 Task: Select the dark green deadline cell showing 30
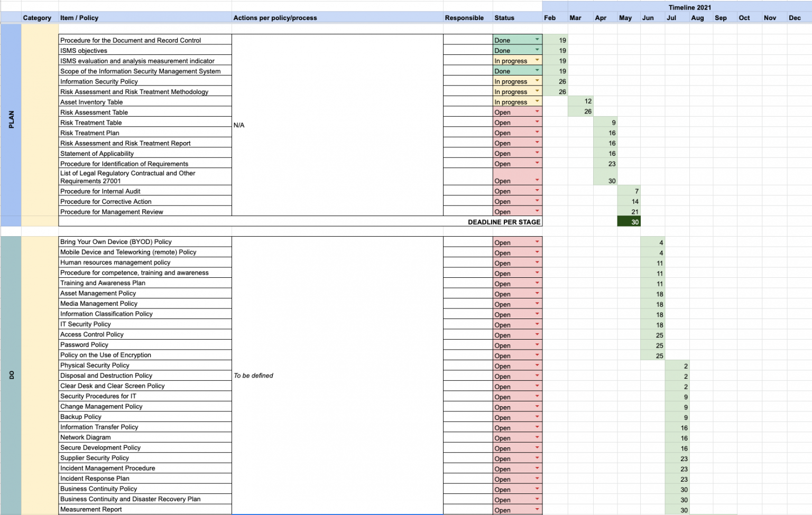(x=629, y=222)
